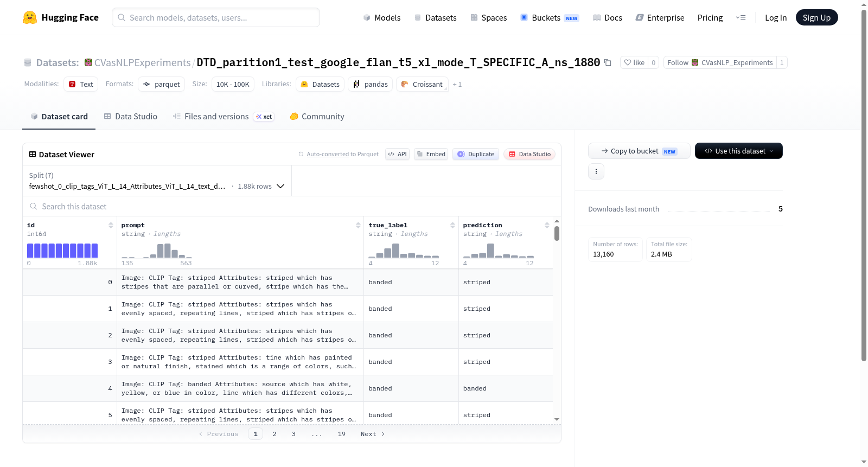Sort the prediction column
This screenshot has height=467, width=868.
point(547,225)
